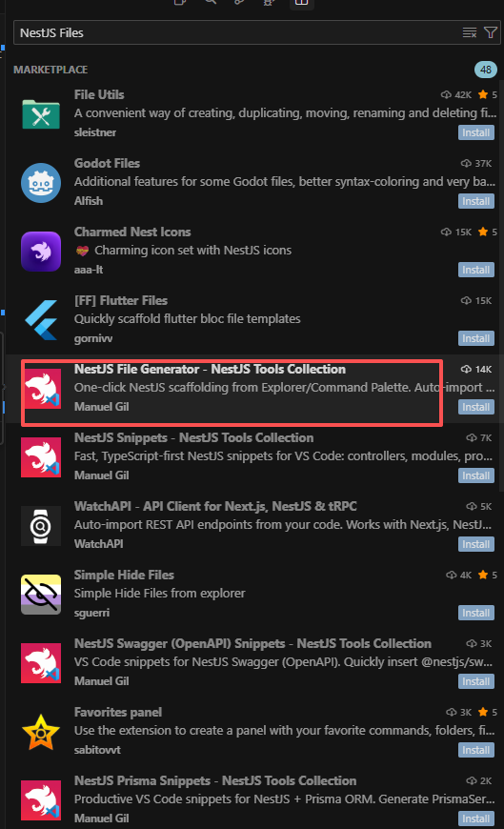The width and height of the screenshot is (504, 829).
Task: Click the filter extensions funnel icon
Action: [x=491, y=32]
